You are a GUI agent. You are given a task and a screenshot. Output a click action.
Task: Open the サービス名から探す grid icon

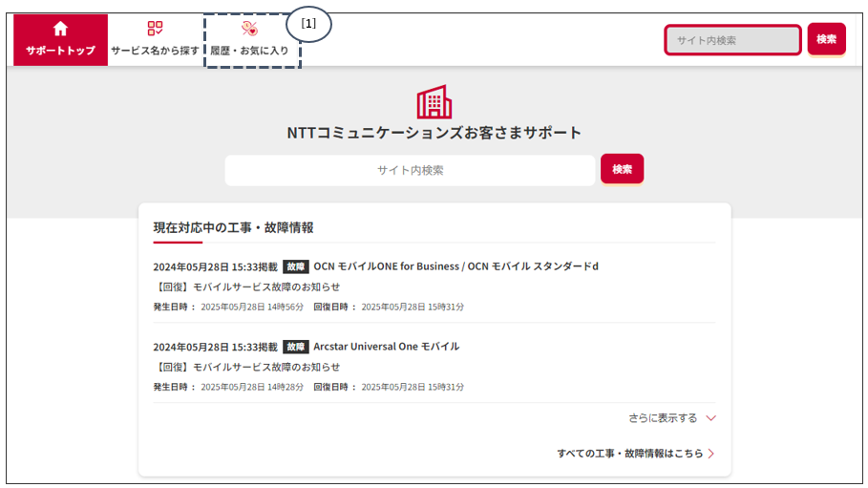tap(155, 29)
